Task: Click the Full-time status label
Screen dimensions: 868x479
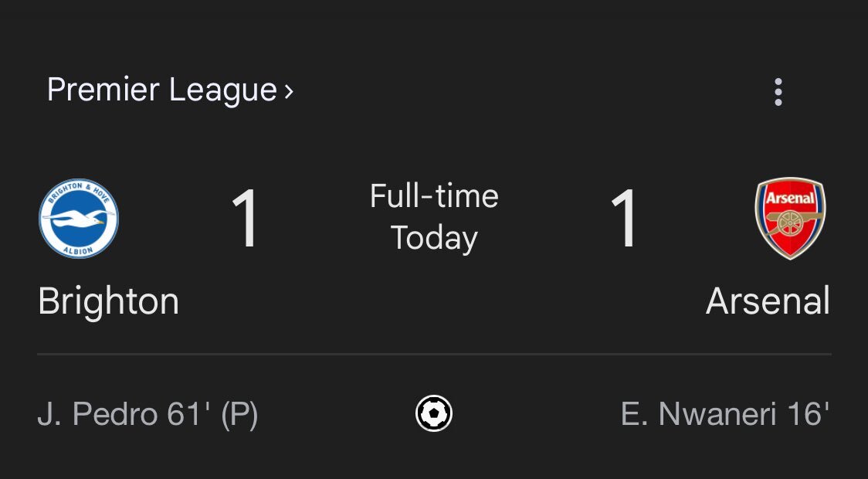Action: click(x=434, y=196)
